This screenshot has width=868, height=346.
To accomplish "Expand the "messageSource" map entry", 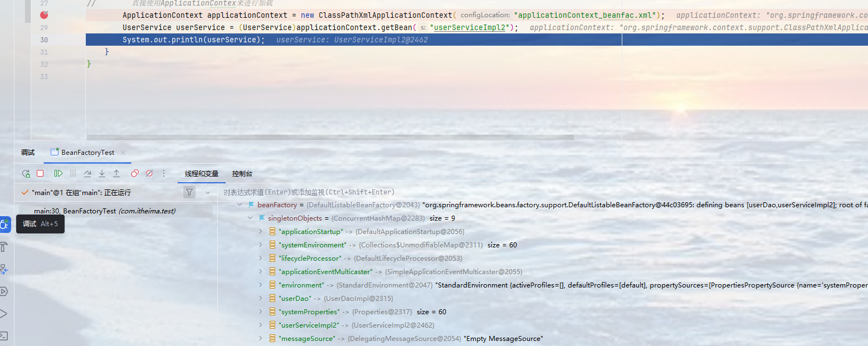I will pos(260,339).
